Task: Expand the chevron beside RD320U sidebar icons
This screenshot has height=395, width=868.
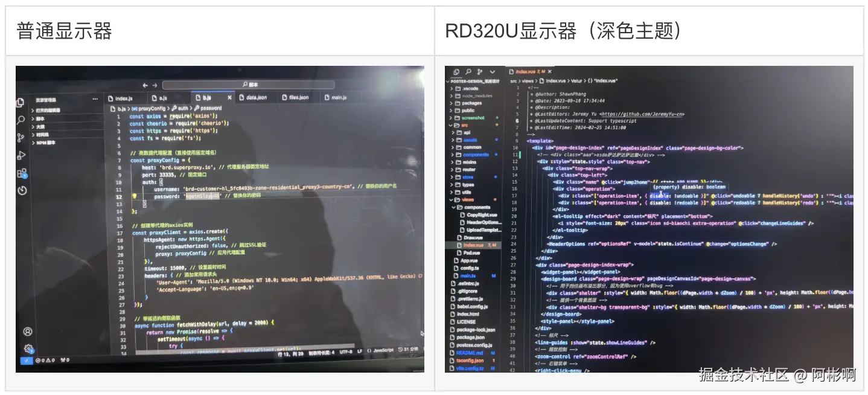Action: pyautogui.click(x=493, y=71)
